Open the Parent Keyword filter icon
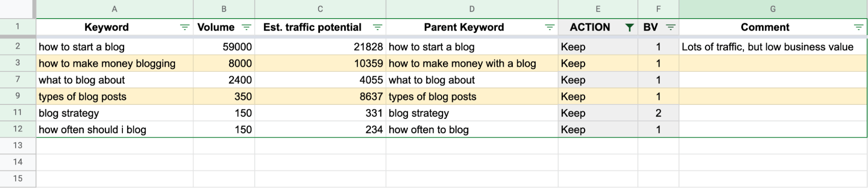868x188 pixels. click(549, 28)
